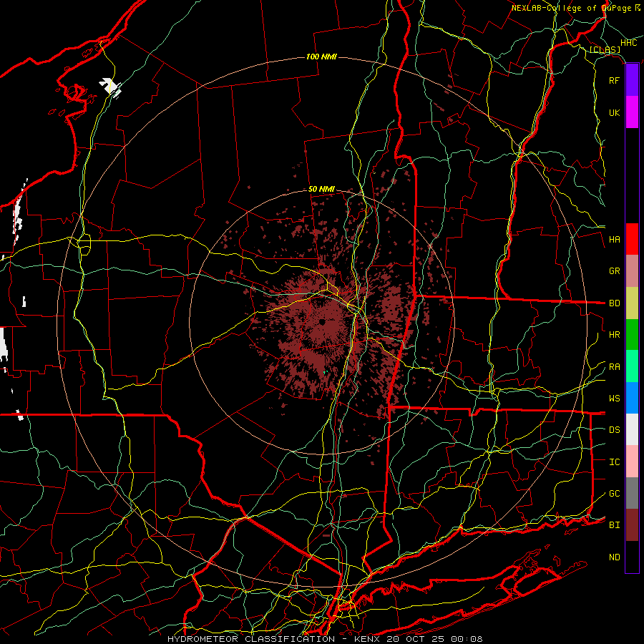644x644 pixels.
Task: Click the HYDROMETEOR CLASSIFICATION title text
Action: [251, 639]
